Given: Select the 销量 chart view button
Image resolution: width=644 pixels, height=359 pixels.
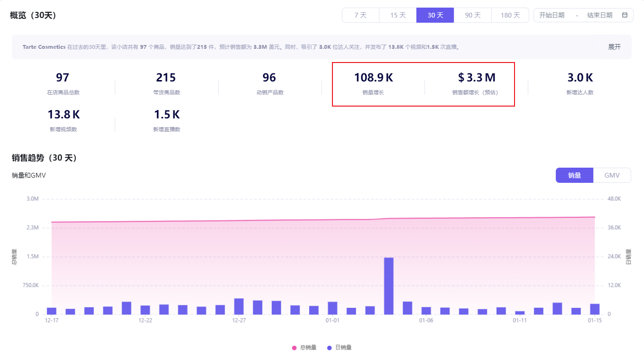Looking at the screenshot, I should [x=574, y=175].
